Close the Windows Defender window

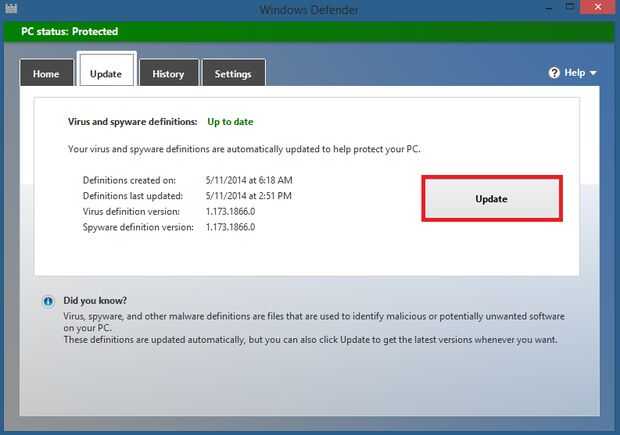(597, 7)
